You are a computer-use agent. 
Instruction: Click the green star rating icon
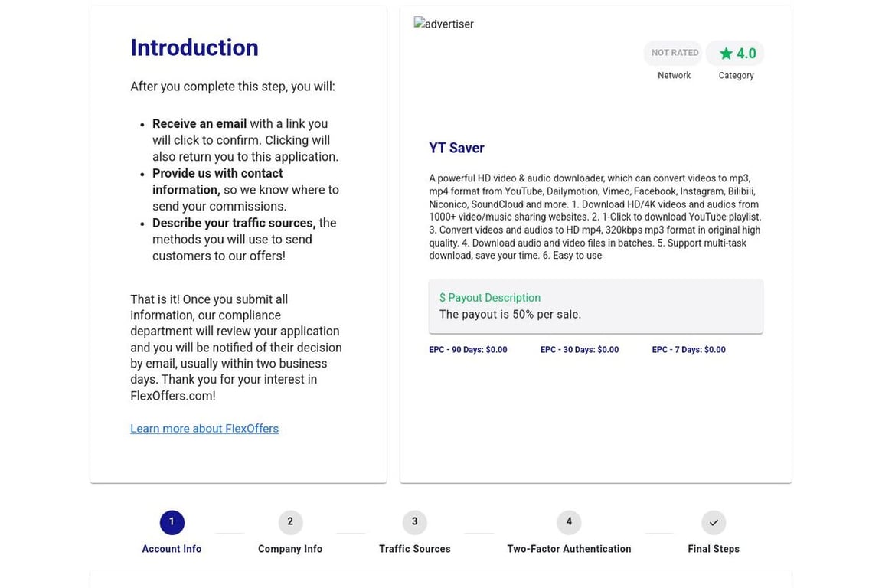click(x=726, y=54)
